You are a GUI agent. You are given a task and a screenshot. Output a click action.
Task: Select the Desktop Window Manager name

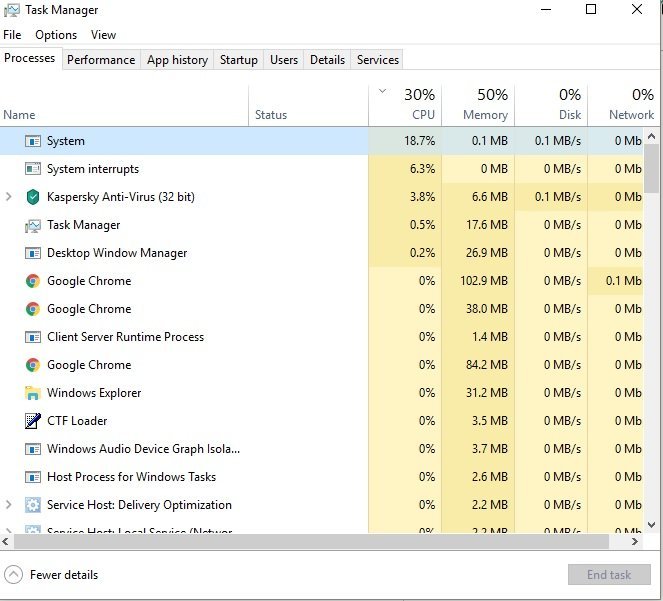(x=117, y=253)
